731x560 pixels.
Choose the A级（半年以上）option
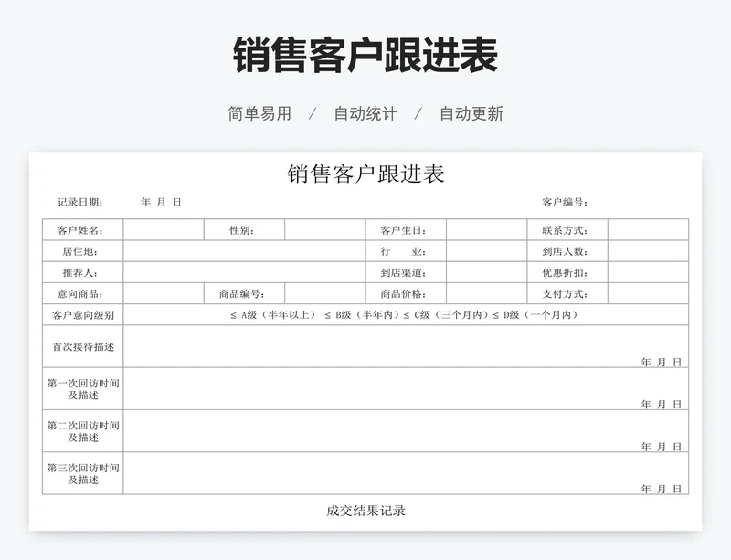(x=273, y=315)
